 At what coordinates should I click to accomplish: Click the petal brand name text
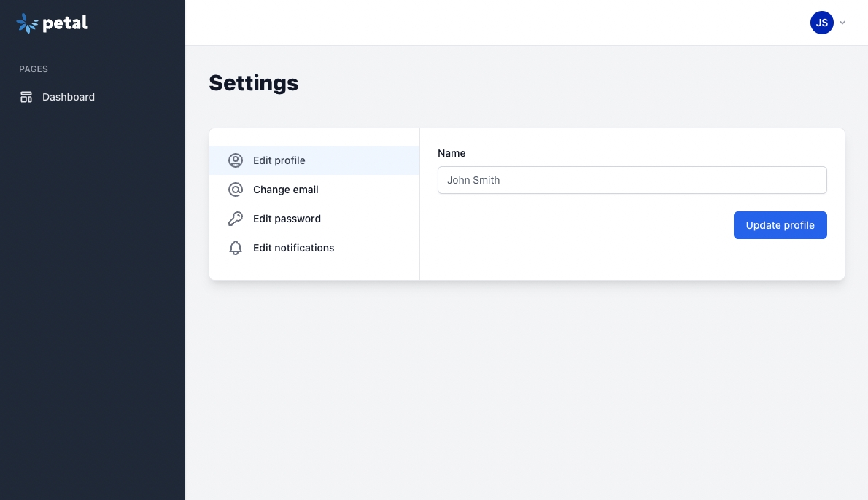click(65, 23)
